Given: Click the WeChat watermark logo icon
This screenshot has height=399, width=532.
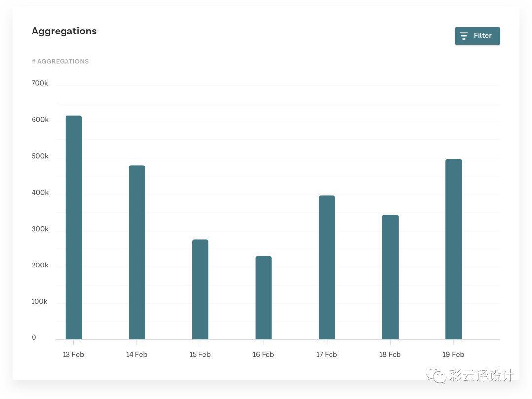Looking at the screenshot, I should click(436, 375).
